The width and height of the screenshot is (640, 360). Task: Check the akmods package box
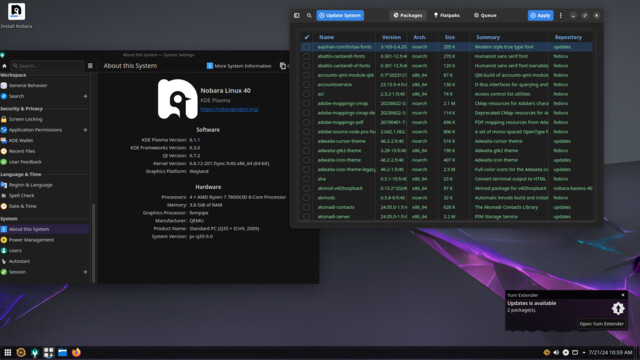tap(306, 198)
